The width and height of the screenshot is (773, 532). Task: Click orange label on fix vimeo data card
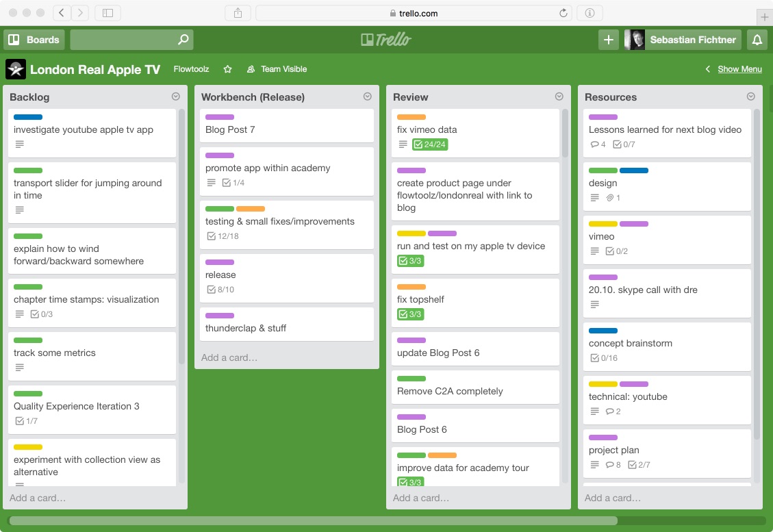411,117
